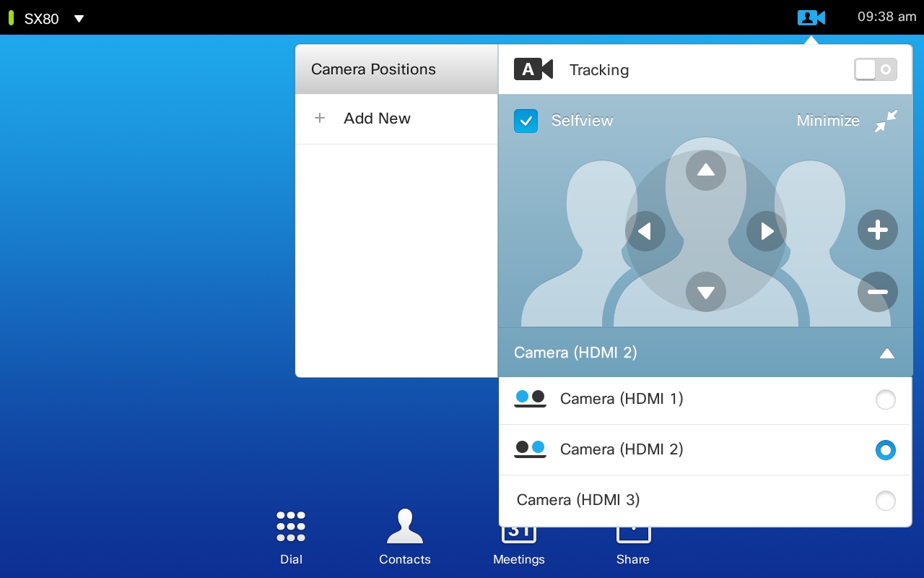Click the SX80 system name
Viewport: 924px width, 578px height.
click(41, 19)
